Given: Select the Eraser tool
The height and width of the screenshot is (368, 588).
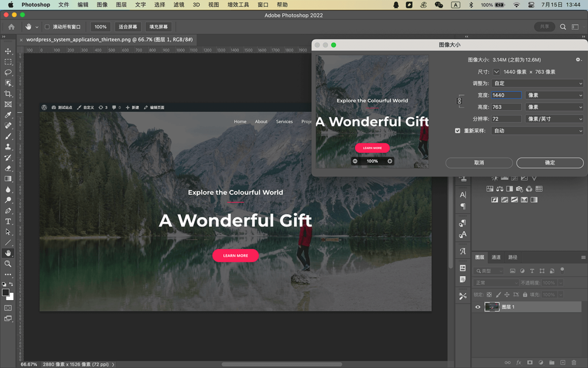Looking at the screenshot, I should [x=8, y=168].
